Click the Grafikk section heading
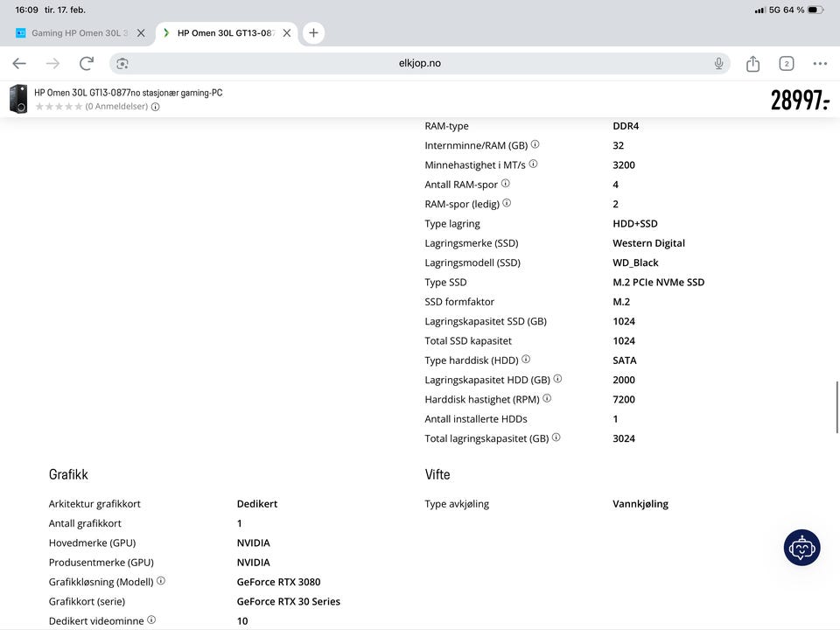This screenshot has width=840, height=630. [x=68, y=474]
